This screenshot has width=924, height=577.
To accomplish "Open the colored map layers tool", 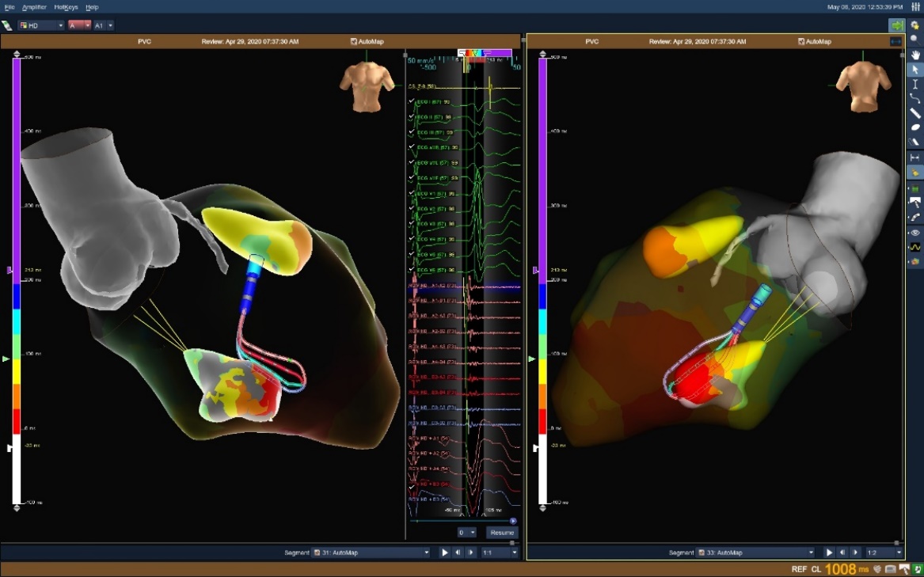I will [915, 262].
